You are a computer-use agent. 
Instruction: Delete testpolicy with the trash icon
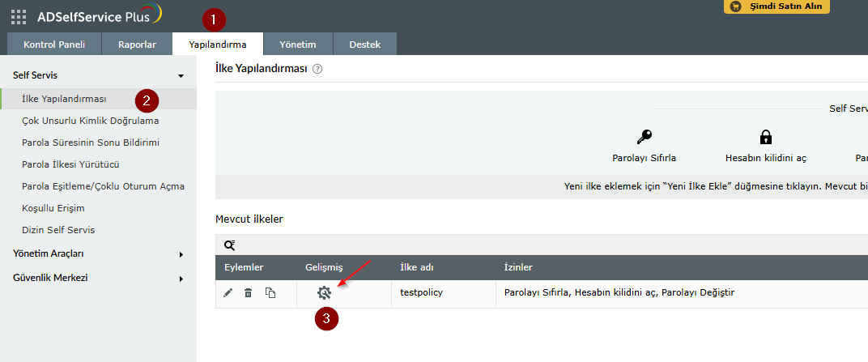pos(249,293)
